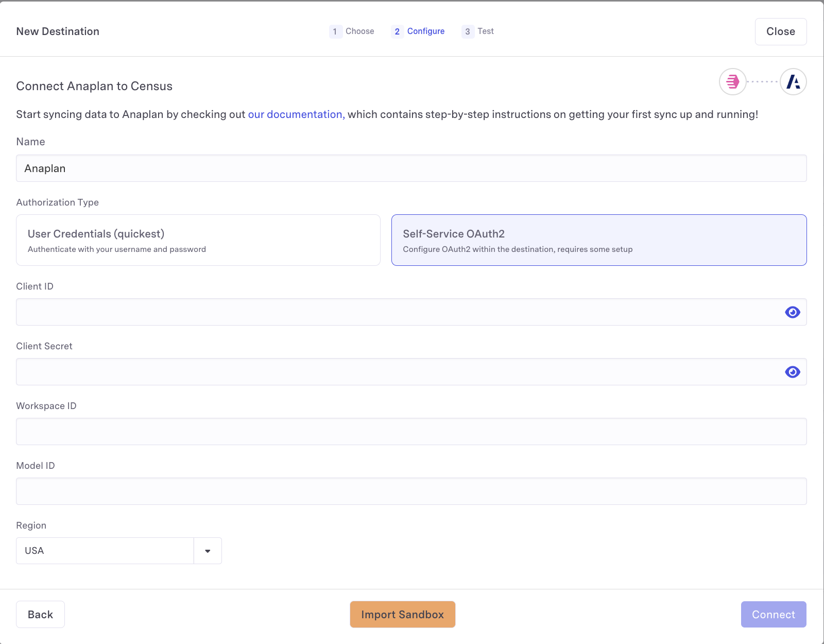
Task: Close the New Destination dialog
Action: pos(780,31)
